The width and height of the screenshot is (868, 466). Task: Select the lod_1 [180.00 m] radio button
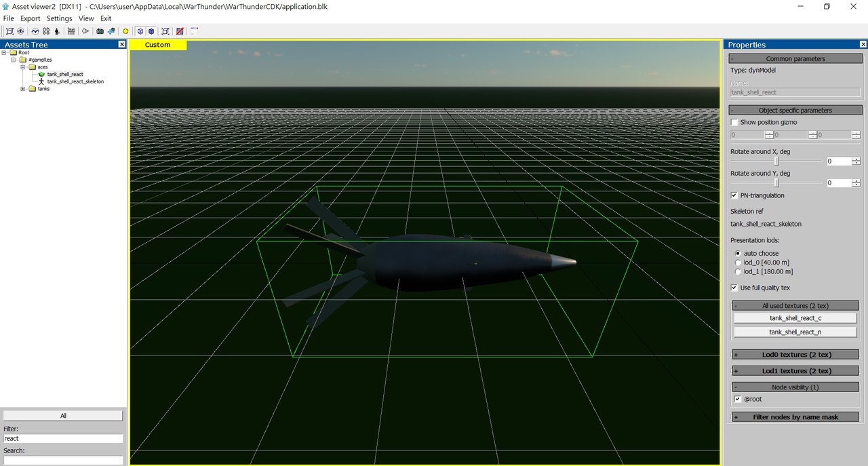pos(738,271)
